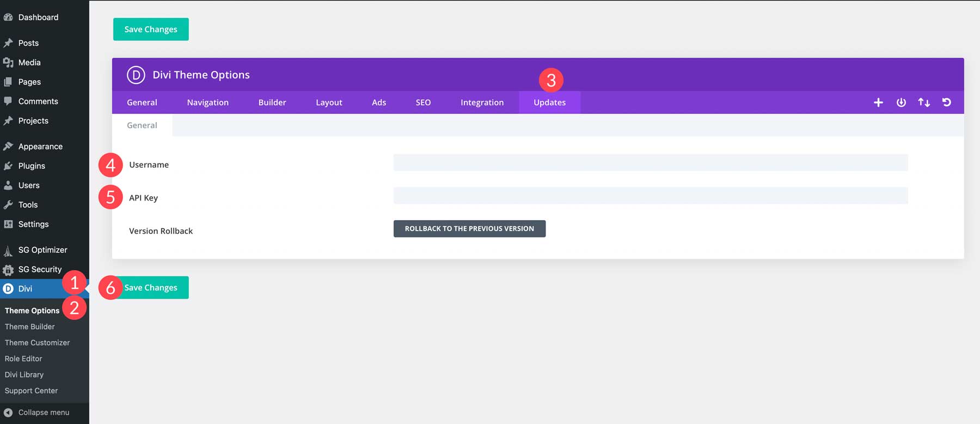Image resolution: width=980 pixels, height=424 pixels.
Task: Focus the Username input field
Action: point(651,162)
